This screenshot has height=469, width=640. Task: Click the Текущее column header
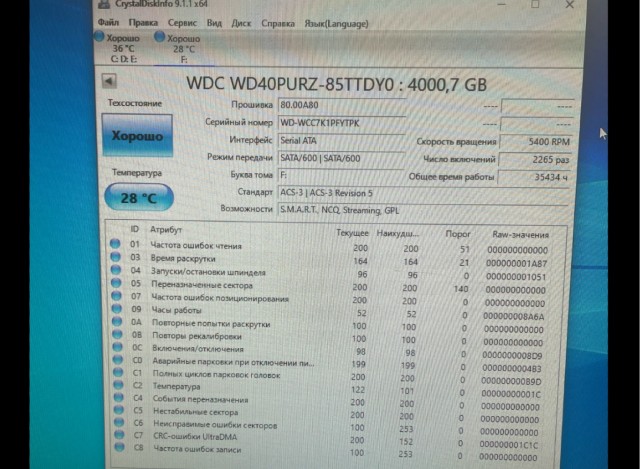(352, 233)
